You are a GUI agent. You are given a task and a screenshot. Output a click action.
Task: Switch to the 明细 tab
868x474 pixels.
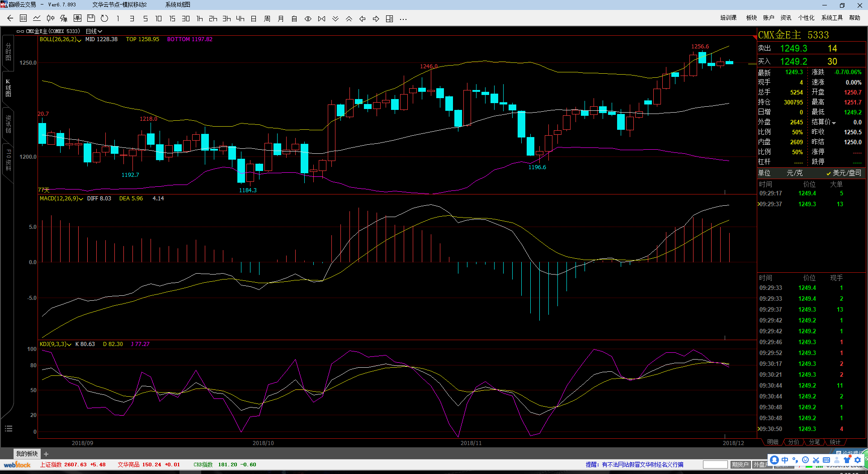point(773,442)
